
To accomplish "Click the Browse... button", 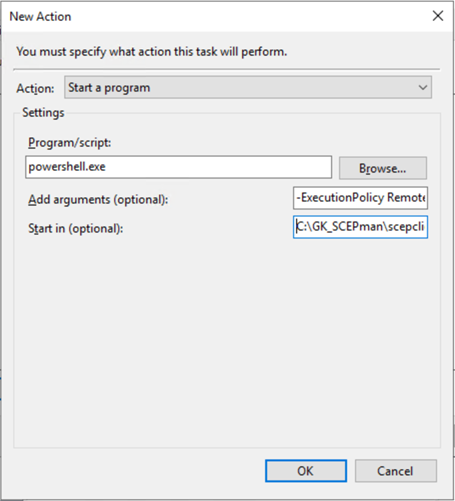I will tap(383, 168).
